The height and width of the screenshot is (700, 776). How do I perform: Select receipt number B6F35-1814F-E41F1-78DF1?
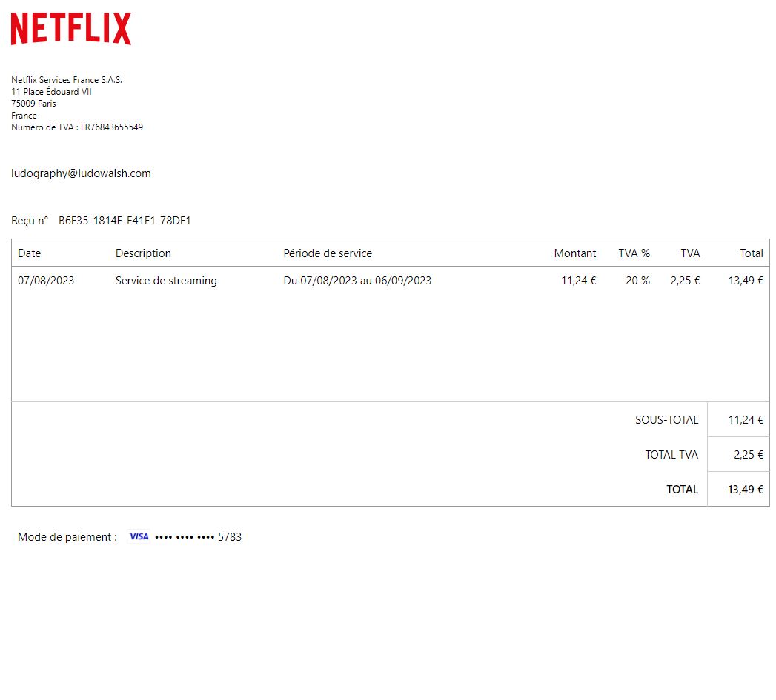tap(125, 221)
